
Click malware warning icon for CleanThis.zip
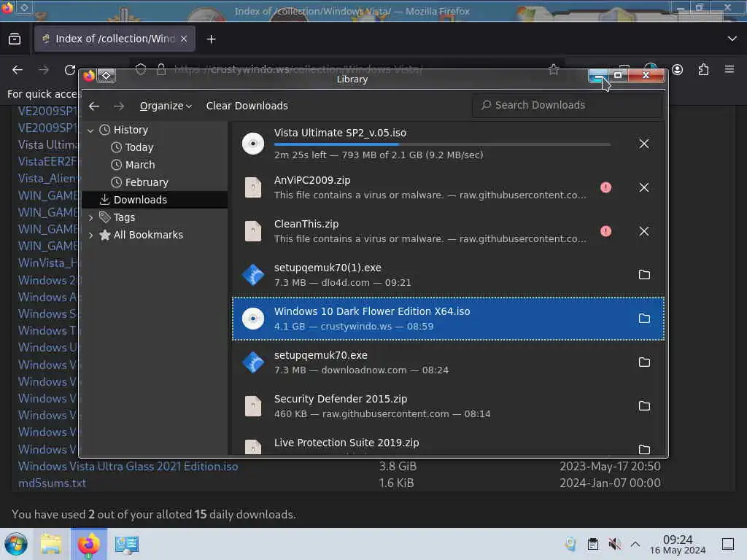605,231
